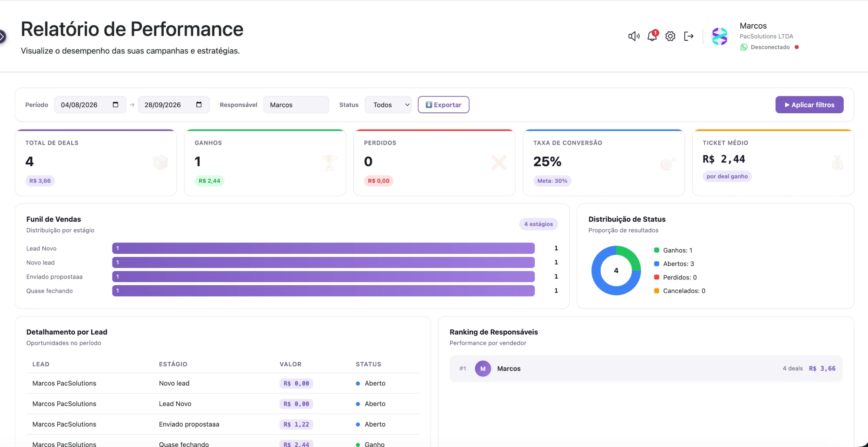Screen dimensions: 868x447
Task: Expand the sidebar chevron
Action: pyautogui.click(x=2, y=37)
